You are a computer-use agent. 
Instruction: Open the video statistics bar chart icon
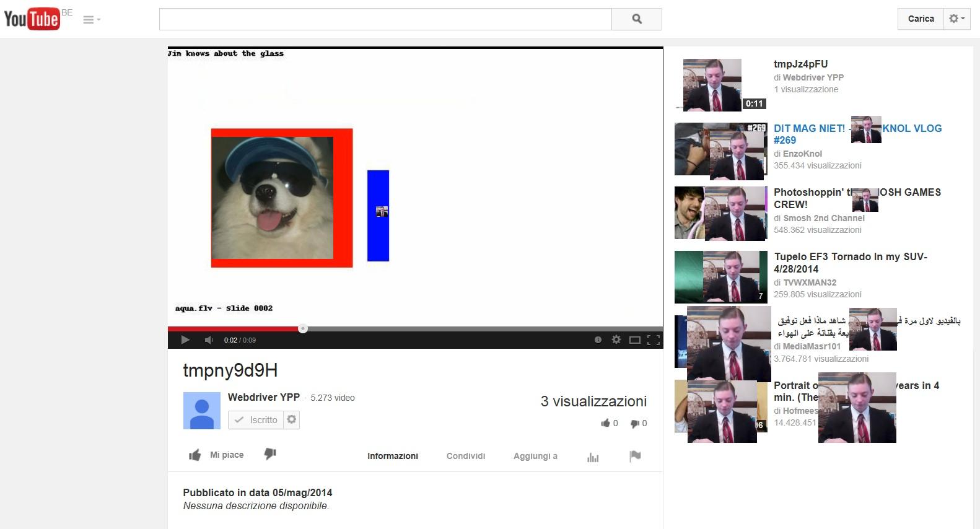(x=593, y=457)
